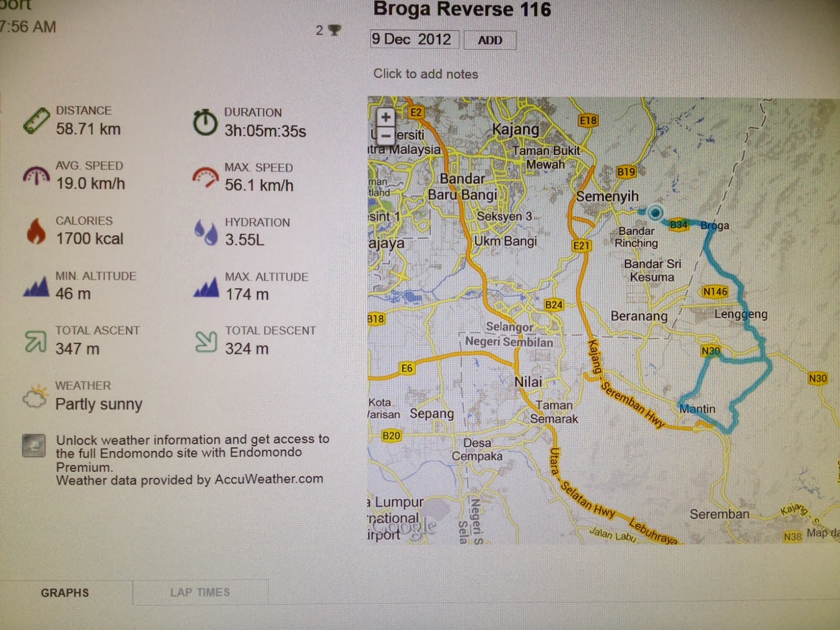Click the Lenggeng label on the map
The height and width of the screenshot is (630, 840).
(x=741, y=314)
